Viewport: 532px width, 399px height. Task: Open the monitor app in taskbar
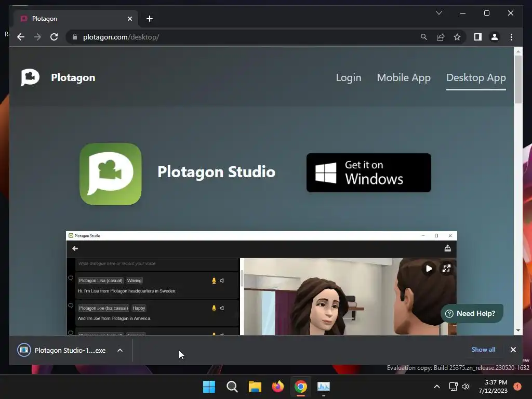coord(324,387)
